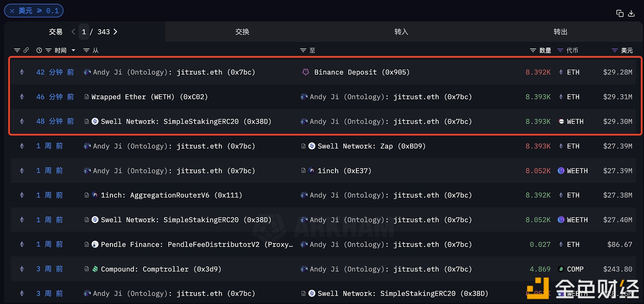This screenshot has height=304, width=644.
Task: Click the transaction link icon in the column header
Action: (x=26, y=50)
